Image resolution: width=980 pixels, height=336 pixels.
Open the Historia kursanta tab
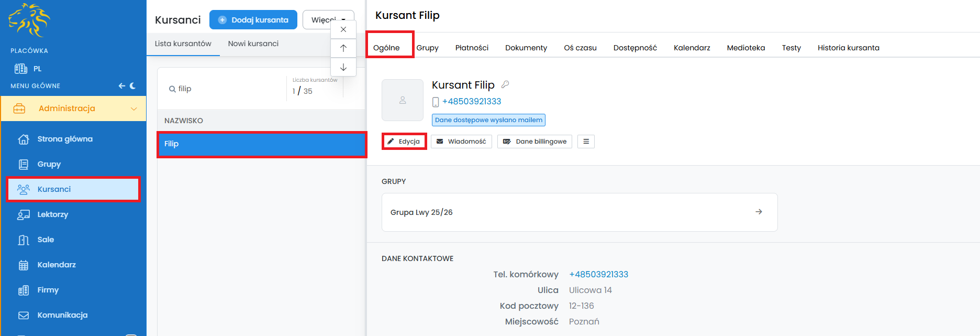coord(848,48)
